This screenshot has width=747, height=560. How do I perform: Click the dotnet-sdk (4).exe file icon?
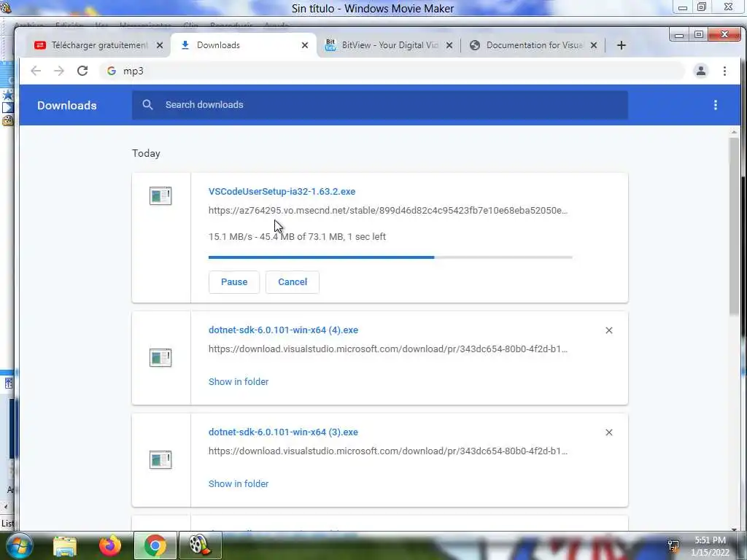[160, 357]
